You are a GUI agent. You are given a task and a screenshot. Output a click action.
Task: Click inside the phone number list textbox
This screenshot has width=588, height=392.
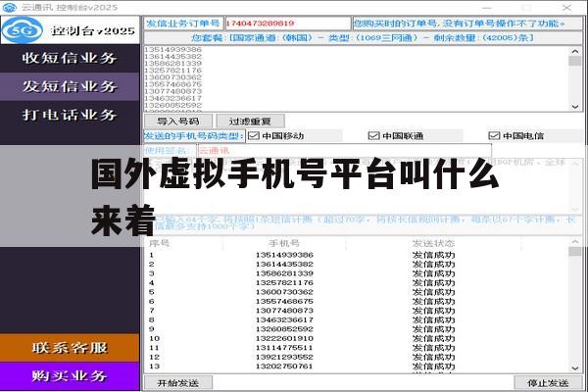pyautogui.click(x=356, y=78)
